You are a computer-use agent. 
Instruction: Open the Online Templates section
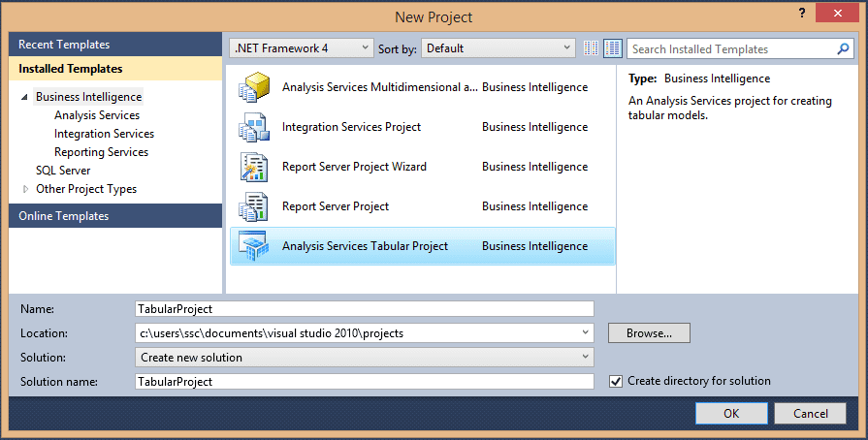coord(115,216)
